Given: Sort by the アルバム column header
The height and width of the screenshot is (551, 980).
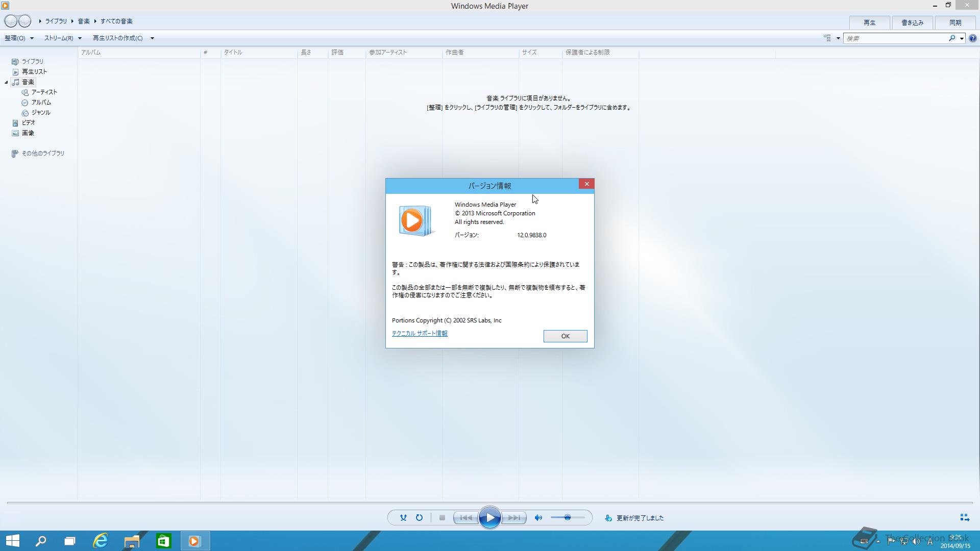Looking at the screenshot, I should tap(139, 52).
